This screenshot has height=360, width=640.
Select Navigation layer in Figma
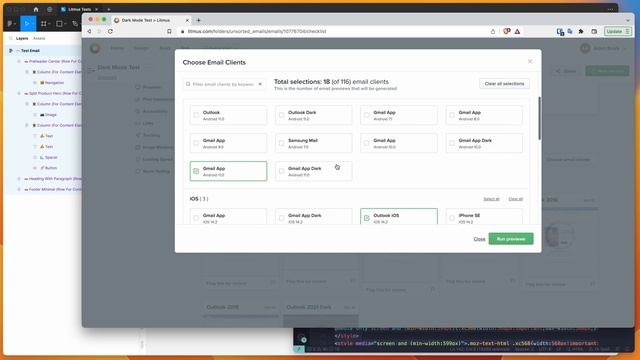(52, 83)
